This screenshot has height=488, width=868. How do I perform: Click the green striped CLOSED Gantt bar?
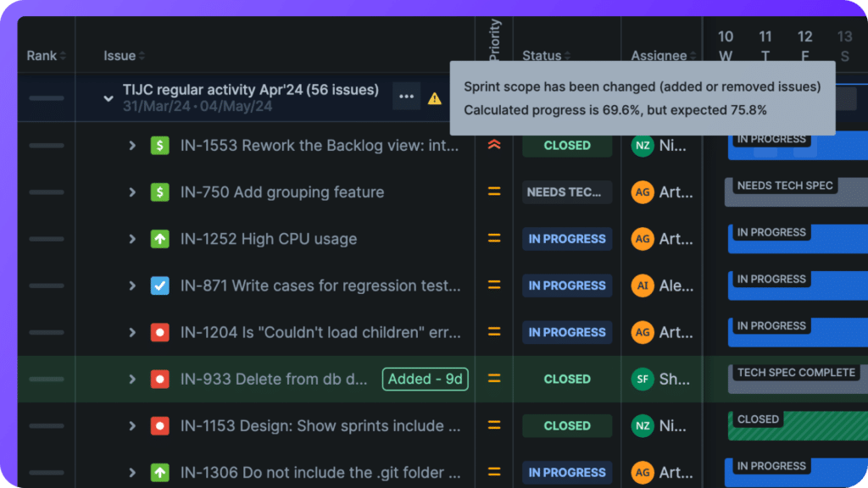(x=797, y=426)
